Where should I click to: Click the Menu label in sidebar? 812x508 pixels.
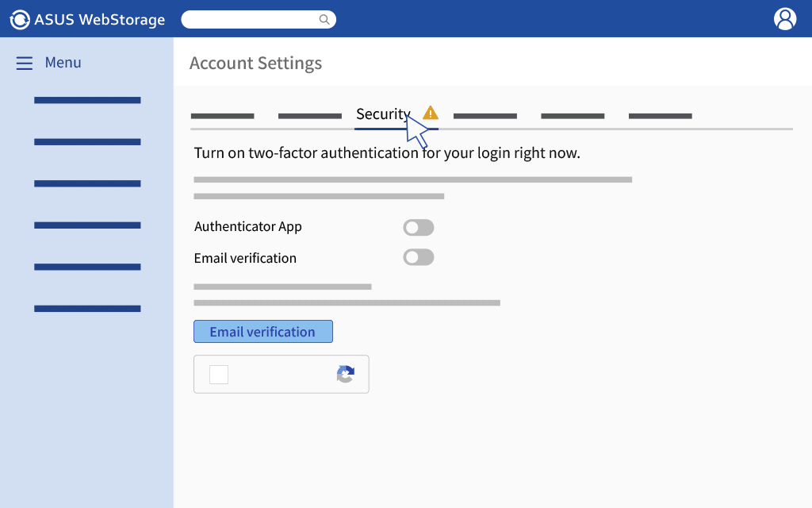pos(63,63)
